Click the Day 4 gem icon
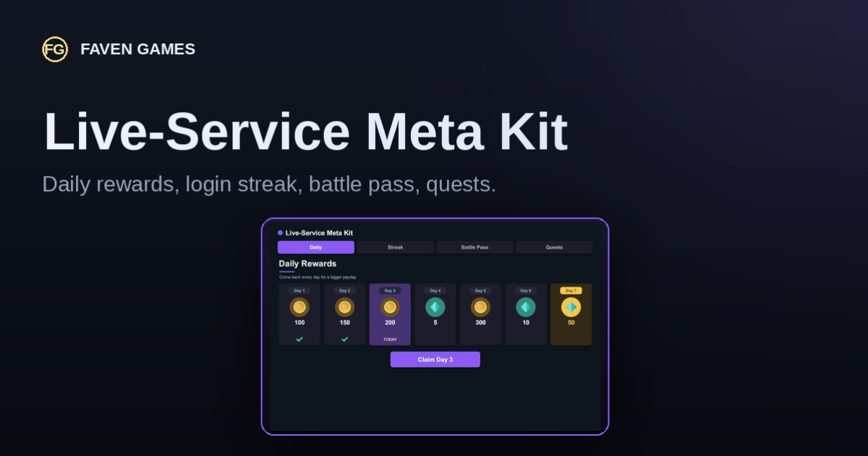This screenshot has width=868, height=456. coord(435,307)
